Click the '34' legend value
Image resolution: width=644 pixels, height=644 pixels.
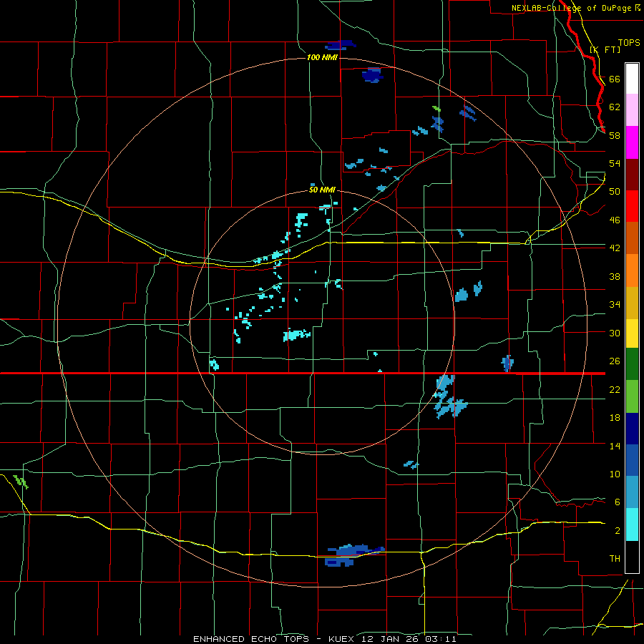click(615, 305)
